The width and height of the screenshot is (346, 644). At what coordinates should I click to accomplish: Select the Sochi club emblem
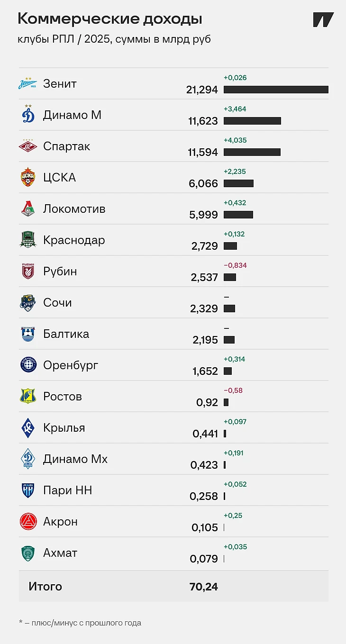click(28, 302)
